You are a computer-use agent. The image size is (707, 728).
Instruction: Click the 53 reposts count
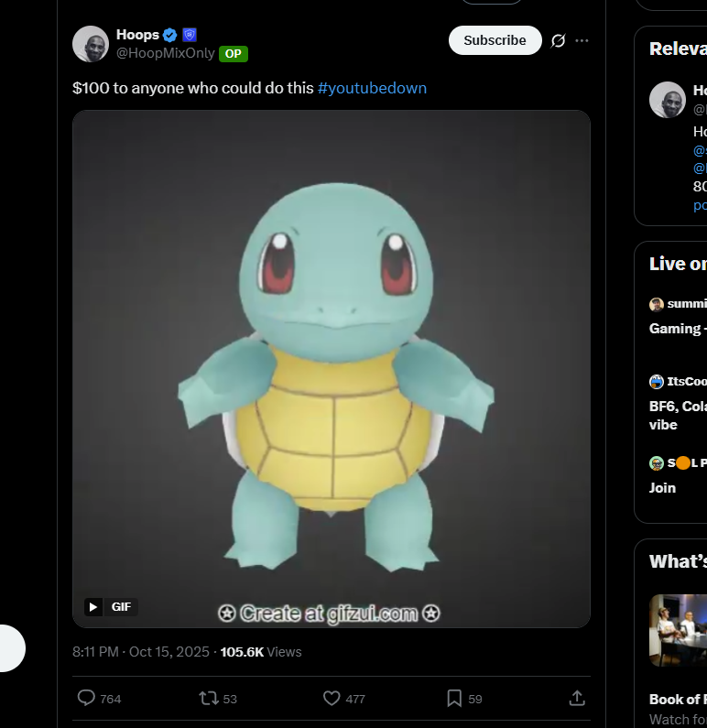pos(230,700)
